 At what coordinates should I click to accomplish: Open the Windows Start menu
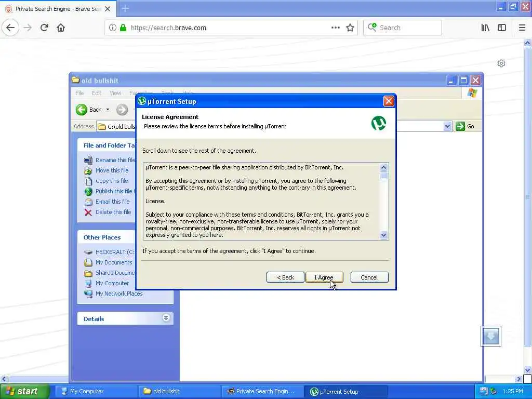coord(25,391)
